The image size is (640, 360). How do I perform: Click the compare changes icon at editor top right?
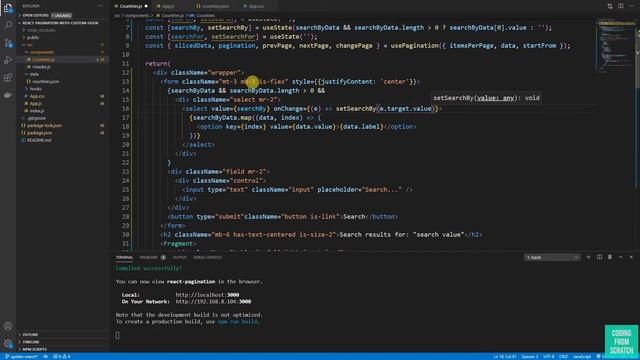pos(610,6)
